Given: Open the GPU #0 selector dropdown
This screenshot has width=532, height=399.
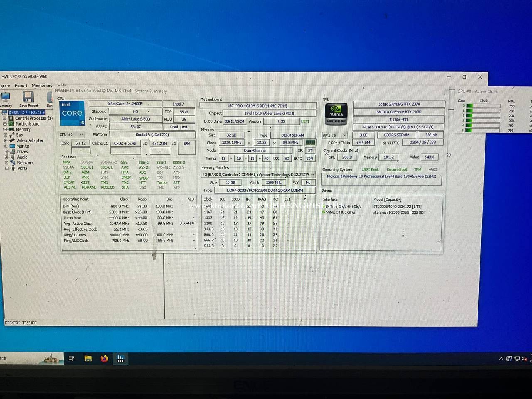Looking at the screenshot, I should click(335, 135).
